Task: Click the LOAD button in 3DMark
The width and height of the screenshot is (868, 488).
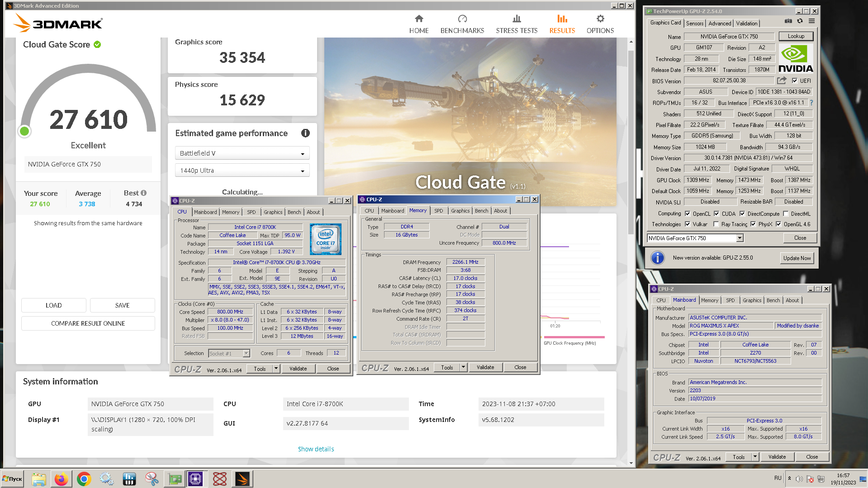Action: tap(53, 305)
